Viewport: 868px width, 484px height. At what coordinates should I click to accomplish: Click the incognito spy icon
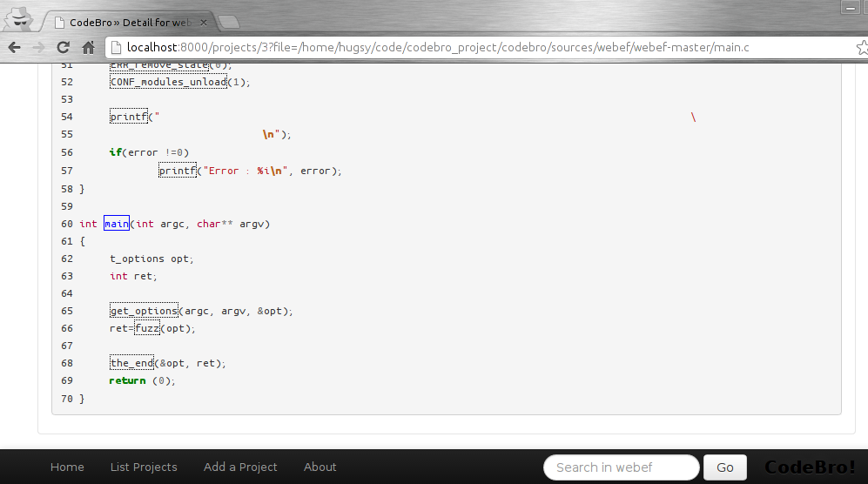click(19, 19)
